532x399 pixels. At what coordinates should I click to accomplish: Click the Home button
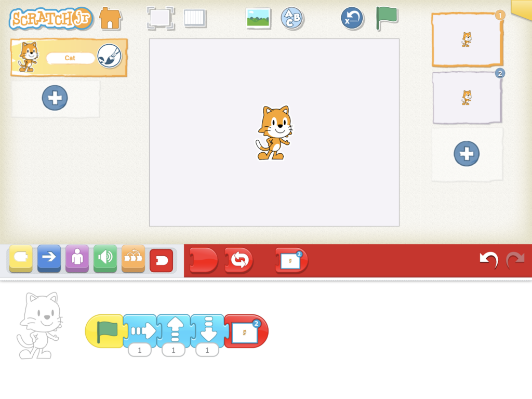point(110,19)
